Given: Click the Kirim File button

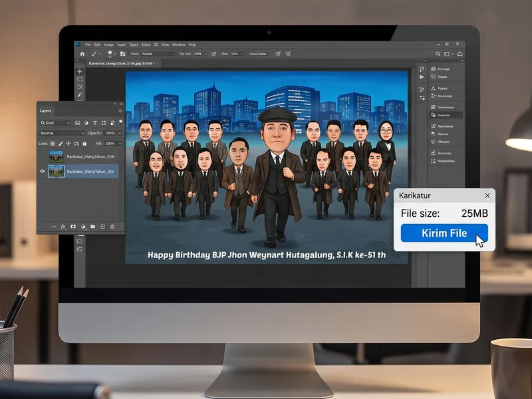Looking at the screenshot, I should (x=444, y=233).
